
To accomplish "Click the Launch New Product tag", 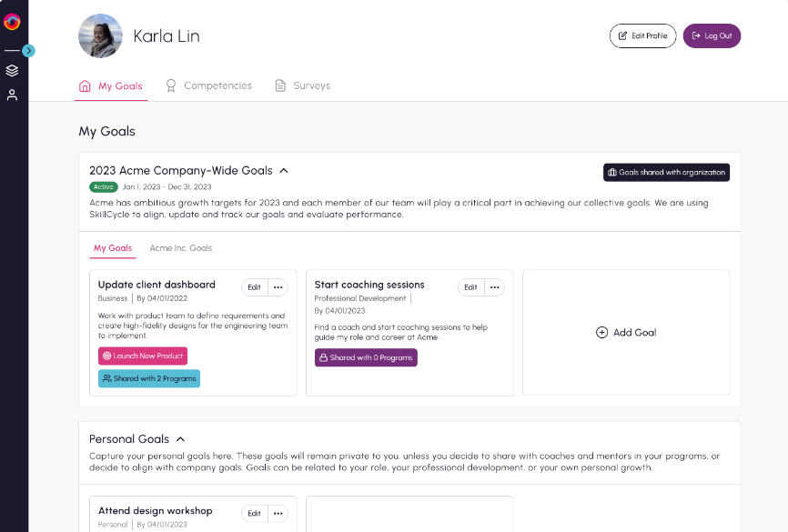I will pos(143,356).
